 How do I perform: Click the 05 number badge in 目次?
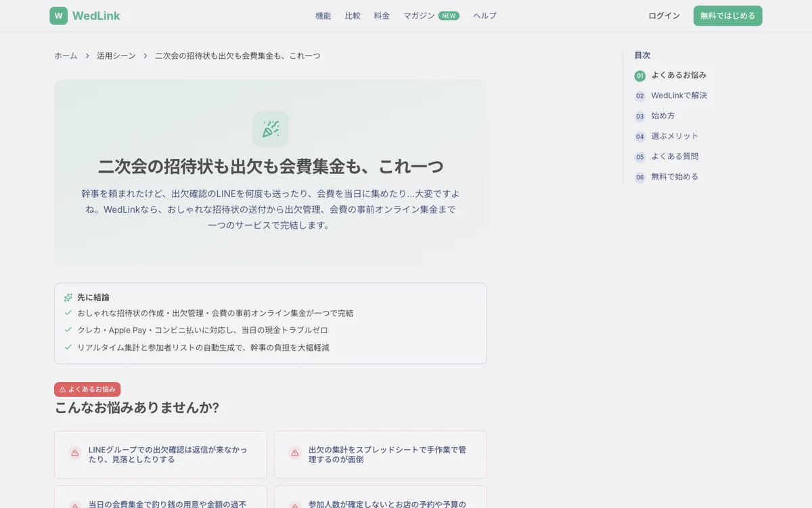(640, 157)
